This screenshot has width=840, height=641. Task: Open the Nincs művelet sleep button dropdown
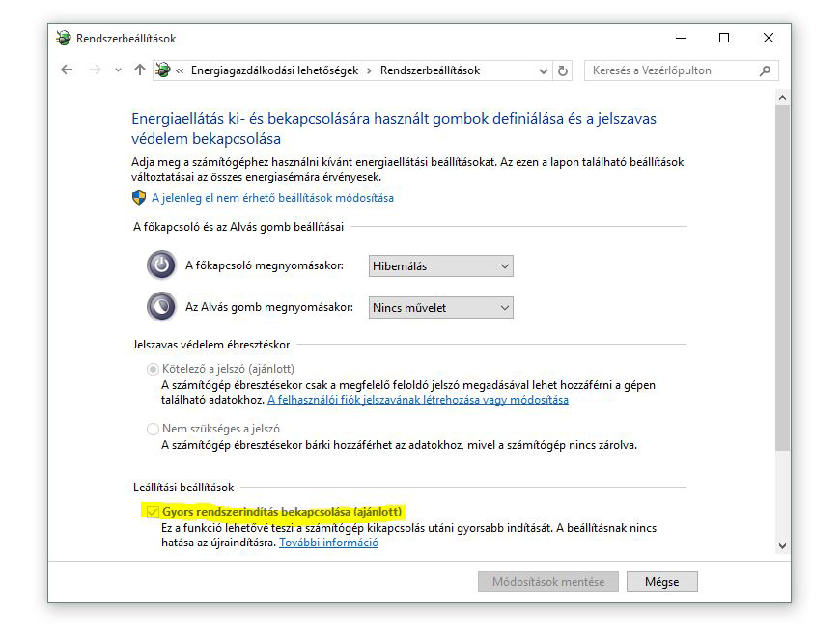point(441,308)
